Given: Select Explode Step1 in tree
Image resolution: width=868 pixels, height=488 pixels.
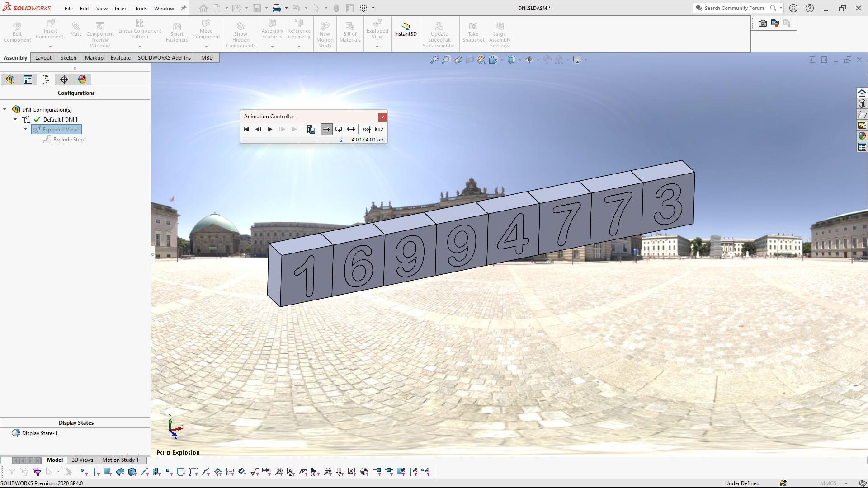Looking at the screenshot, I should pos(65,140).
